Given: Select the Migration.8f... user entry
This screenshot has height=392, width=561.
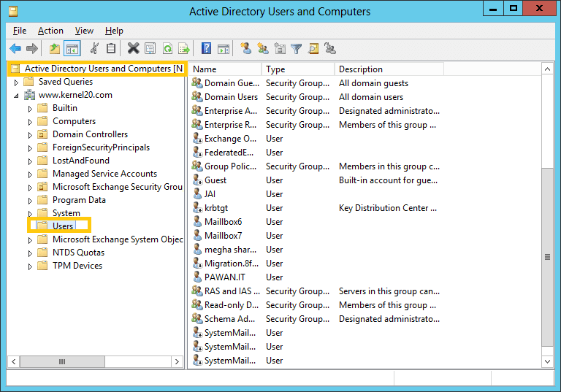Looking at the screenshot, I should (231, 264).
